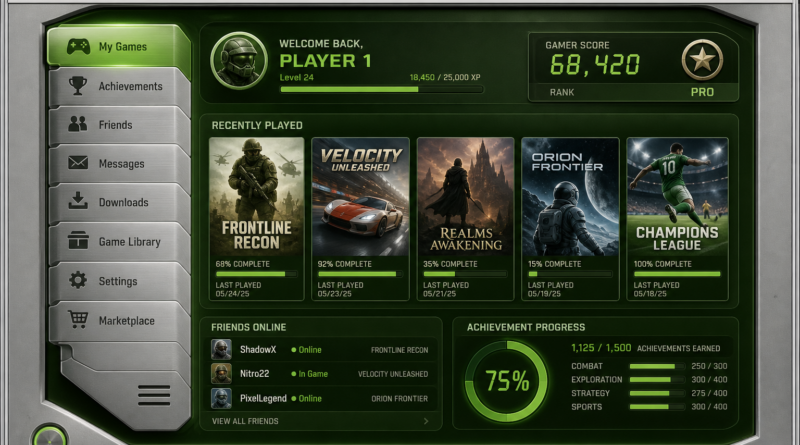Click the trophy icon beside Achievements

78,86
